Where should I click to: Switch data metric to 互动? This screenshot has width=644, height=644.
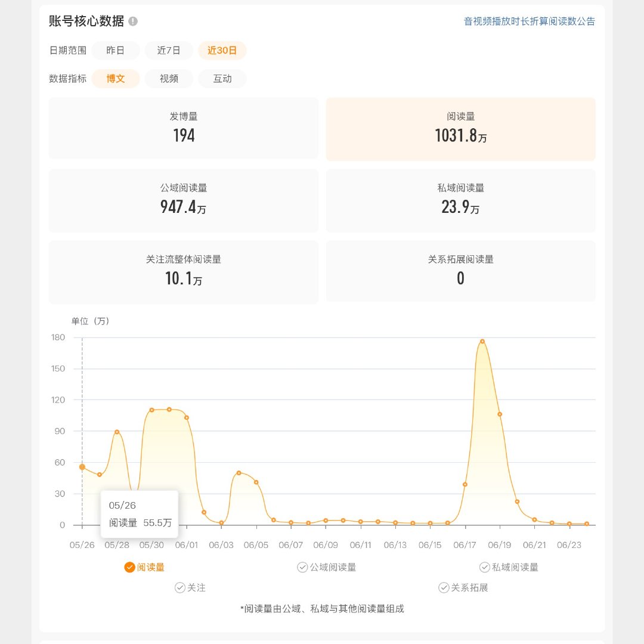coord(222,79)
